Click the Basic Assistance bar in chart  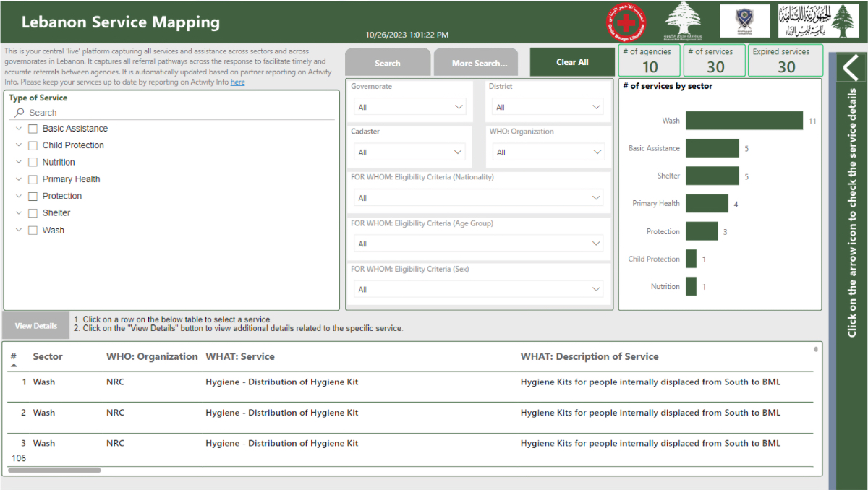[712, 148]
